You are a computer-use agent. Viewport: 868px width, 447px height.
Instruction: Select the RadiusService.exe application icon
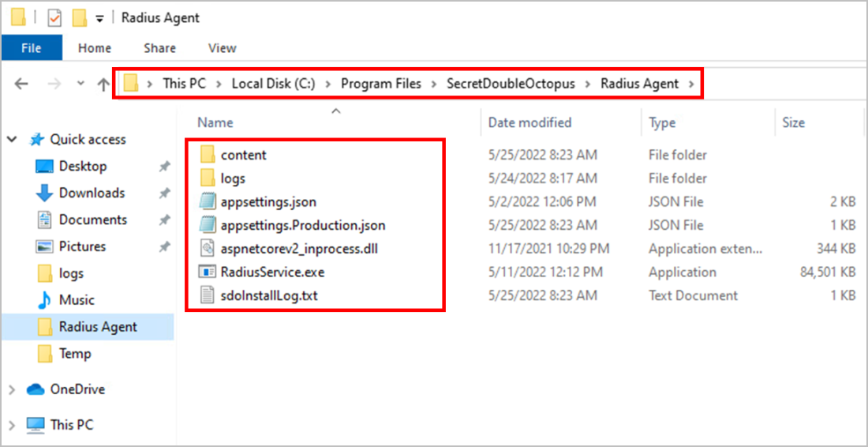point(207,272)
